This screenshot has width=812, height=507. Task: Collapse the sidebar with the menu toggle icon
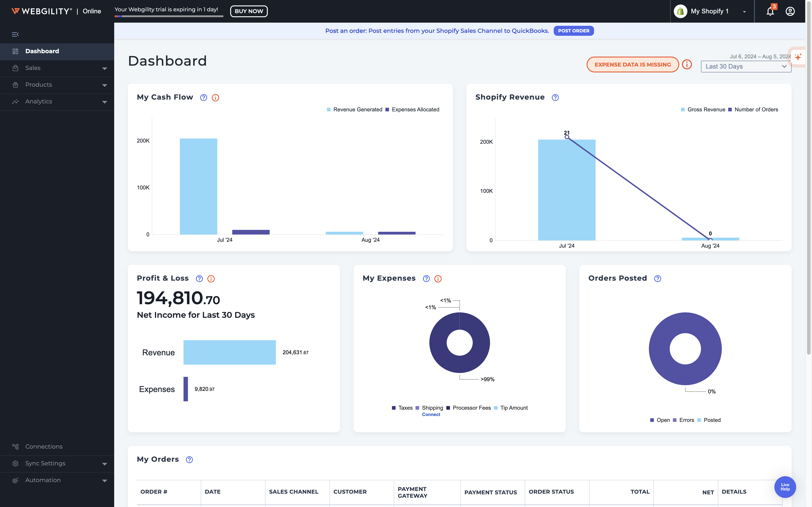[x=15, y=34]
